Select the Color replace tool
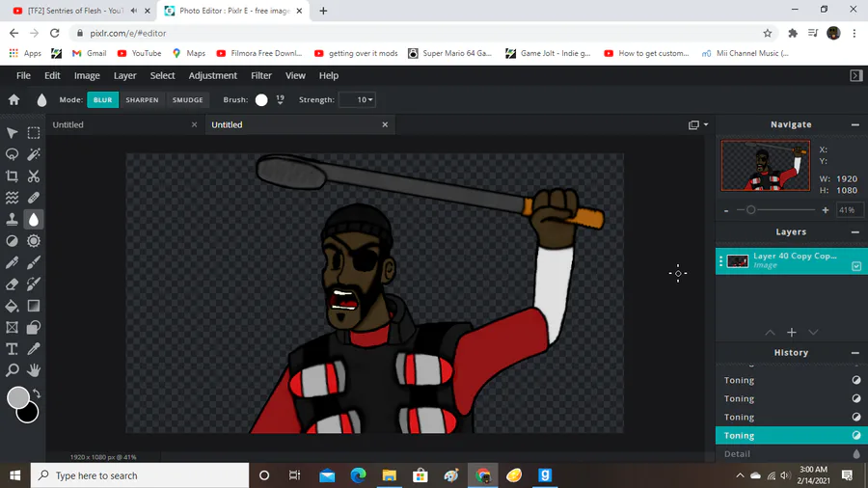868x488 pixels. 34,284
